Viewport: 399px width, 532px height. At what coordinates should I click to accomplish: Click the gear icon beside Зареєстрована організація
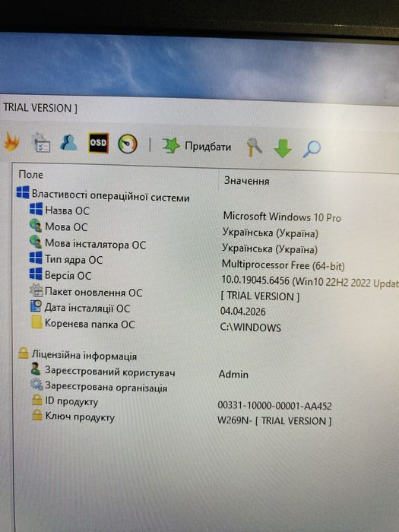coord(36,385)
